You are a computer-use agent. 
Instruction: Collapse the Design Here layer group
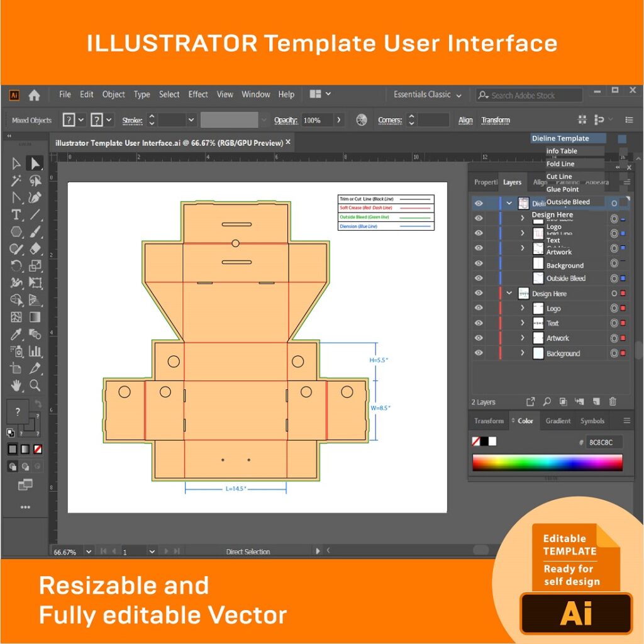click(x=509, y=293)
